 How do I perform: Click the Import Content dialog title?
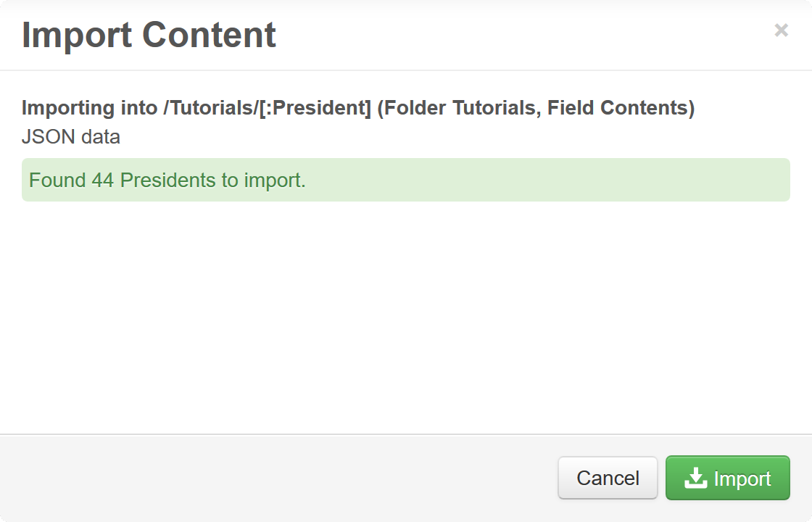[x=149, y=35]
